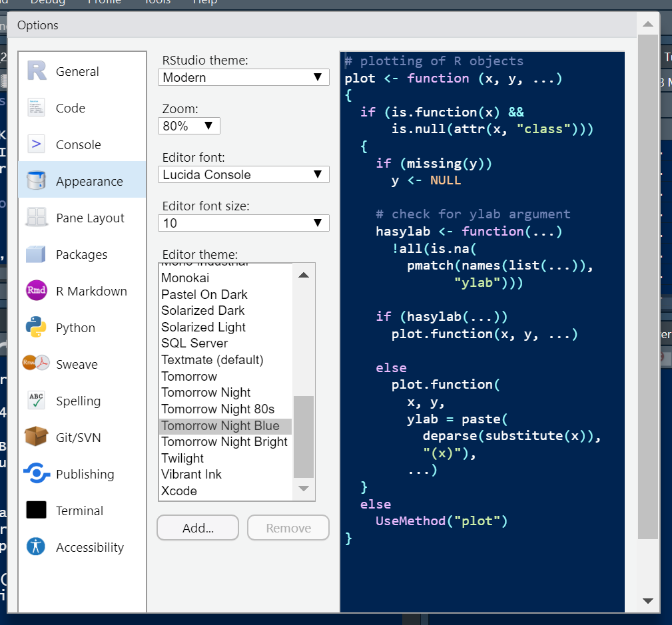This screenshot has width=672, height=625.
Task: Click the Remove theme button
Action: tap(288, 527)
